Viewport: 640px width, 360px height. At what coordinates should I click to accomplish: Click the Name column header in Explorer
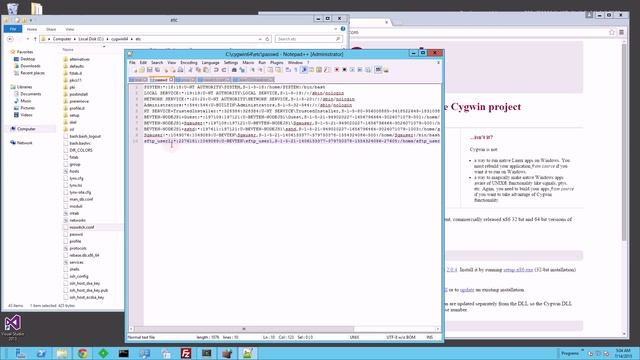pos(68,50)
